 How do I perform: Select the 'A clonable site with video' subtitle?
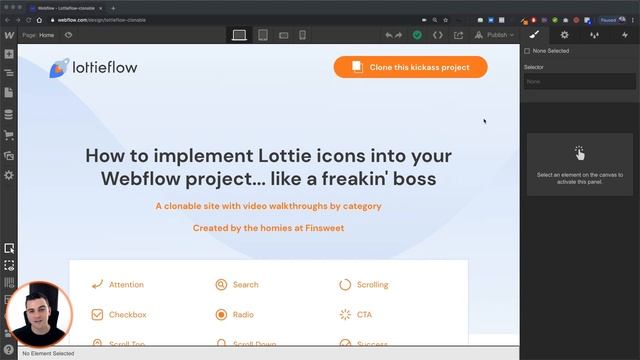pos(269,206)
